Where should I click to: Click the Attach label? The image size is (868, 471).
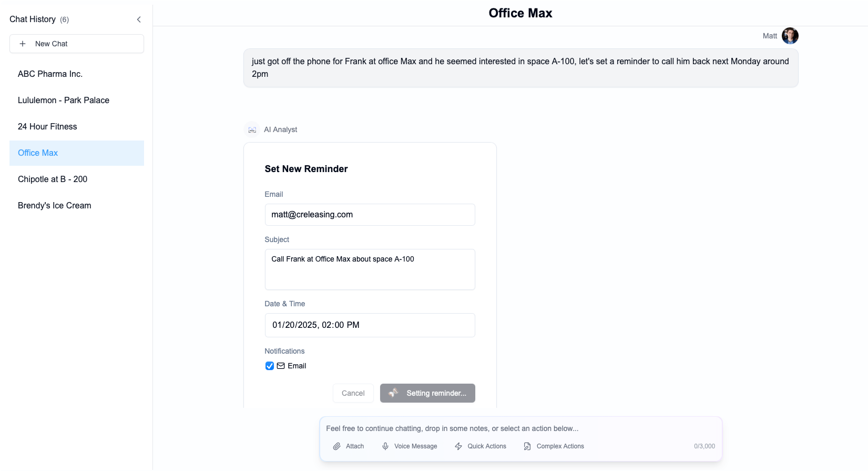pos(355,446)
